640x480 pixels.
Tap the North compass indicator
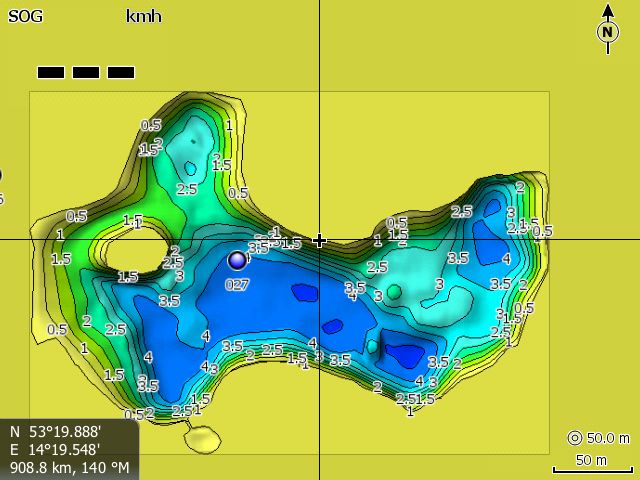point(607,31)
